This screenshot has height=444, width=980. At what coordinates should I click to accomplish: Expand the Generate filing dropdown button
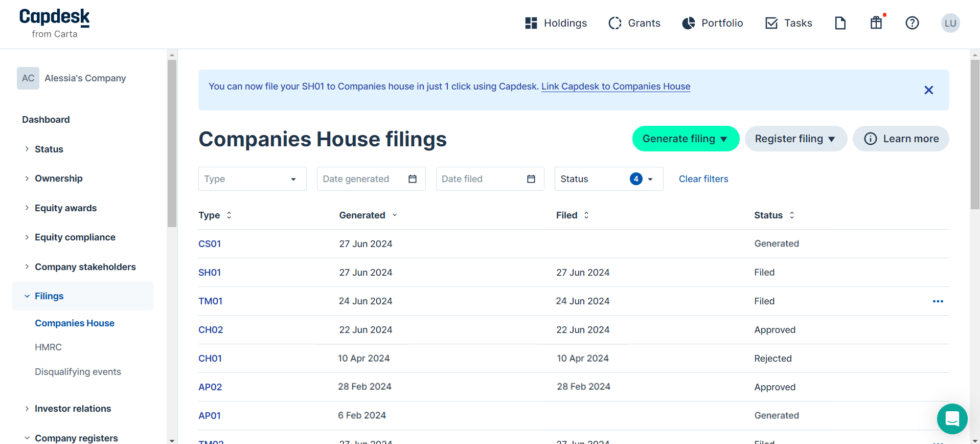(685, 139)
